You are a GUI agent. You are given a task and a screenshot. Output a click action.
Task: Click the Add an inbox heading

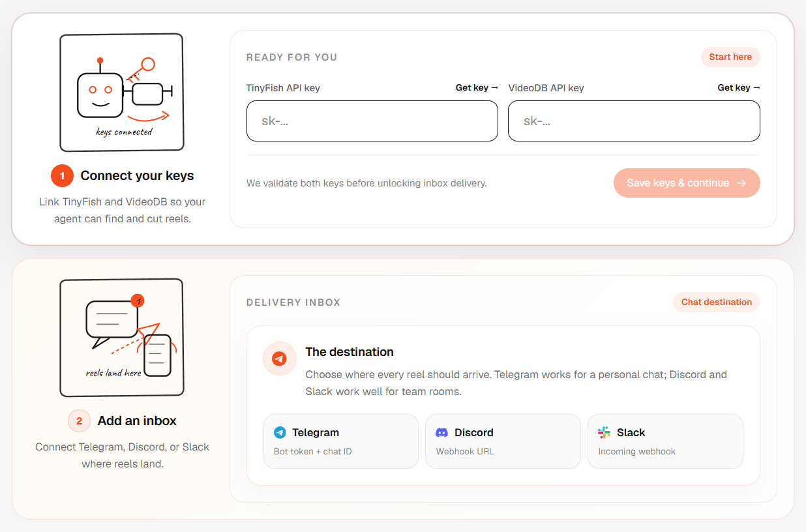[137, 421]
